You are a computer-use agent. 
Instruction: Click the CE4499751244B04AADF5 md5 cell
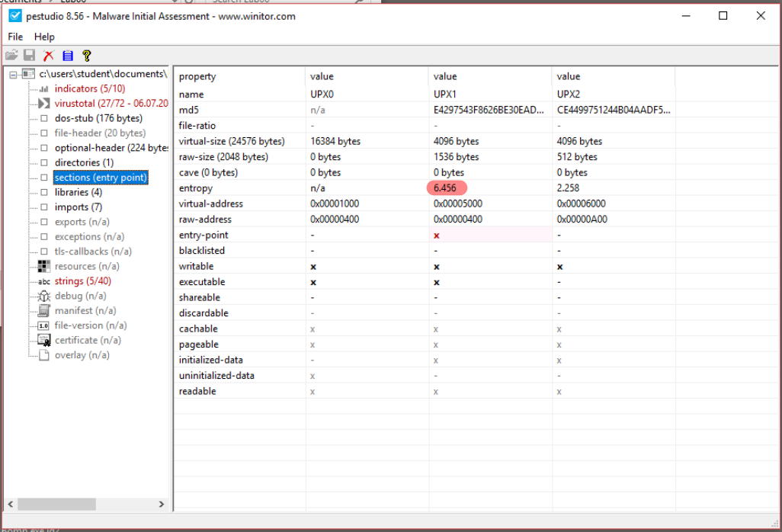[x=614, y=111]
